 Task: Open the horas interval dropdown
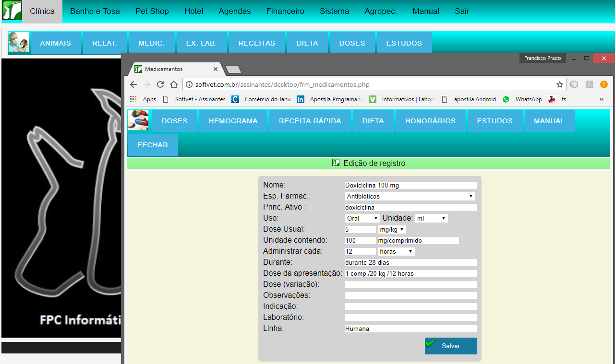396,251
